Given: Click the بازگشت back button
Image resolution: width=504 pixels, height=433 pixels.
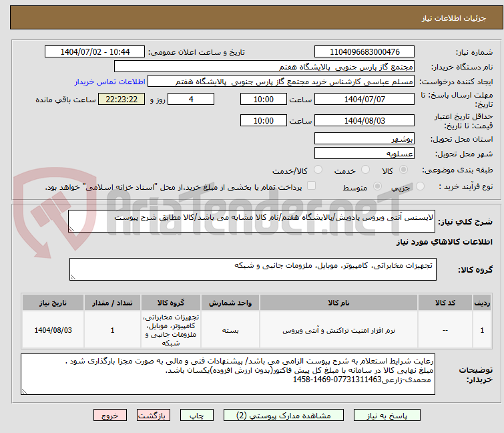Looking at the screenshot, I should (x=153, y=415).
